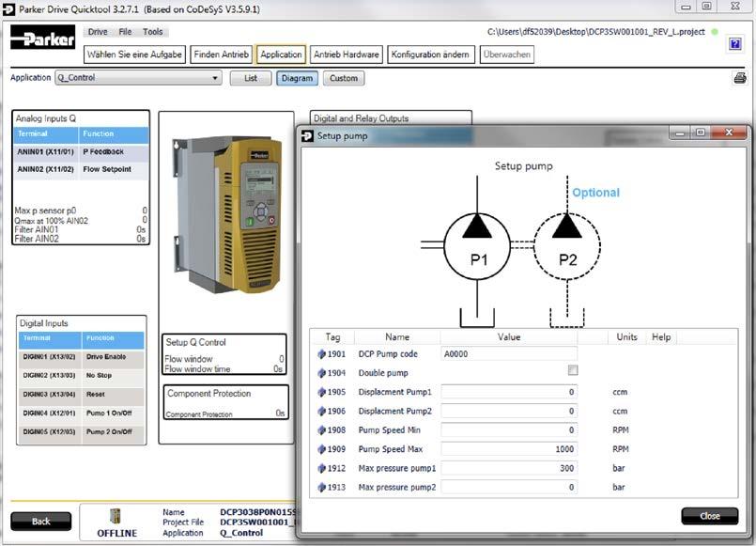Click the Value column header
The image size is (756, 546).
509,337
